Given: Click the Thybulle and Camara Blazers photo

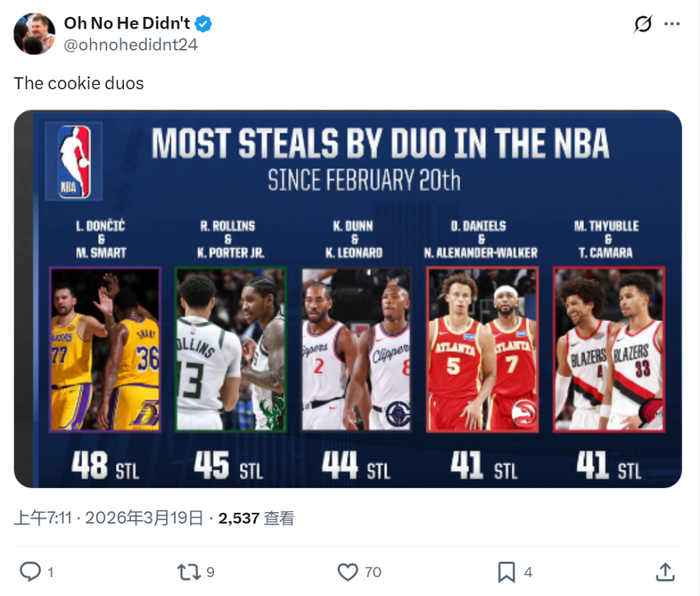Looking at the screenshot, I should pyautogui.click(x=609, y=349).
